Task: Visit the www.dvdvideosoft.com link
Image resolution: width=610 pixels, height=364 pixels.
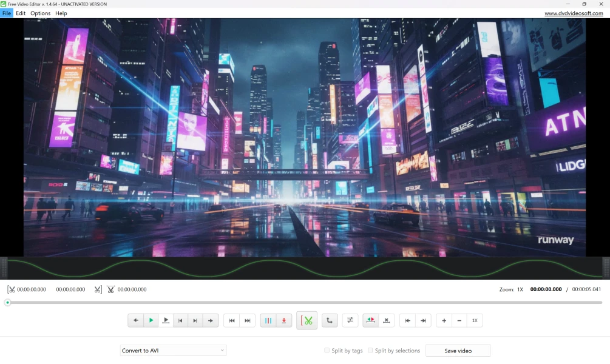Action: [x=573, y=13]
